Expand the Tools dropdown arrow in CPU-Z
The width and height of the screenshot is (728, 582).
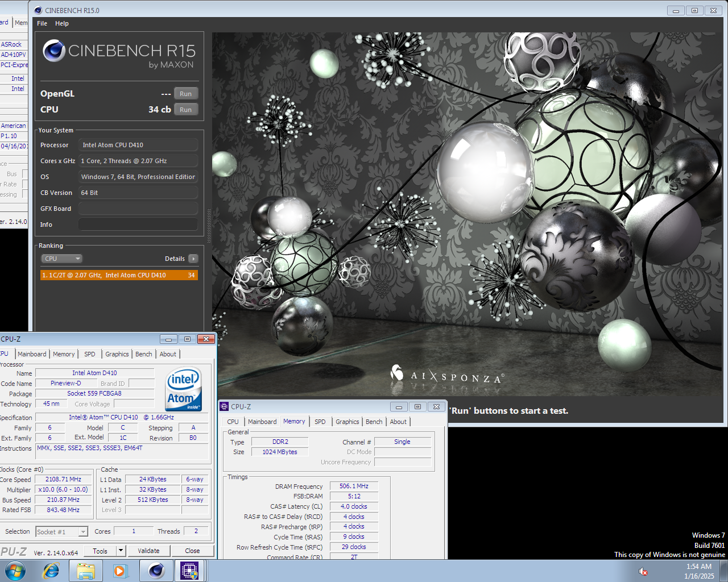[x=121, y=551]
